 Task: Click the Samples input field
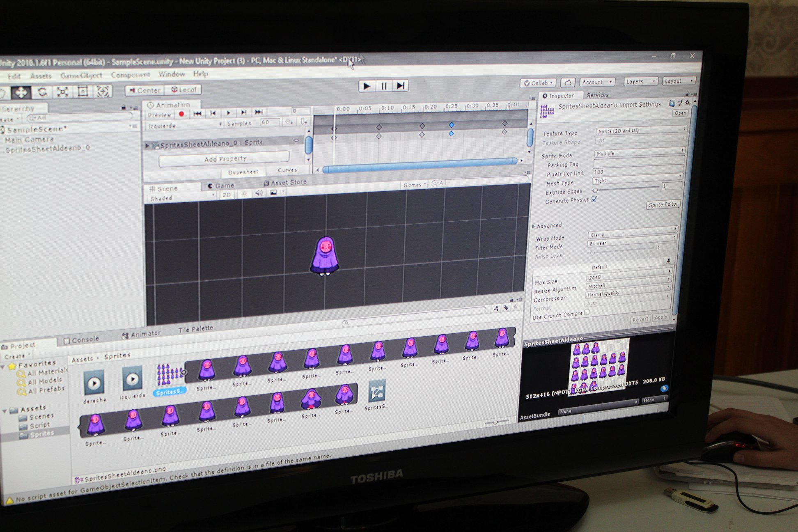270,122
